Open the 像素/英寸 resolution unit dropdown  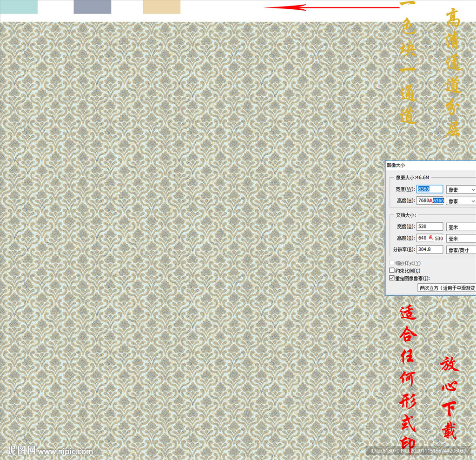(461, 250)
